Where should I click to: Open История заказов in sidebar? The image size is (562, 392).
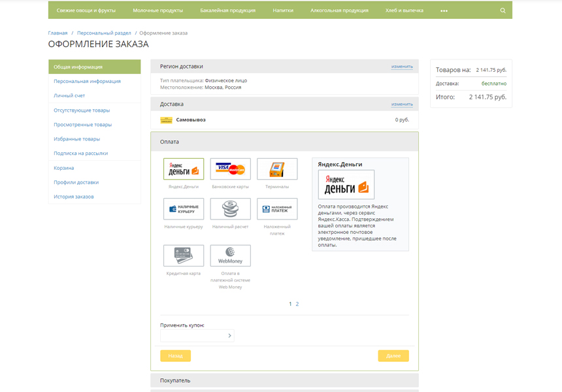coord(74,197)
